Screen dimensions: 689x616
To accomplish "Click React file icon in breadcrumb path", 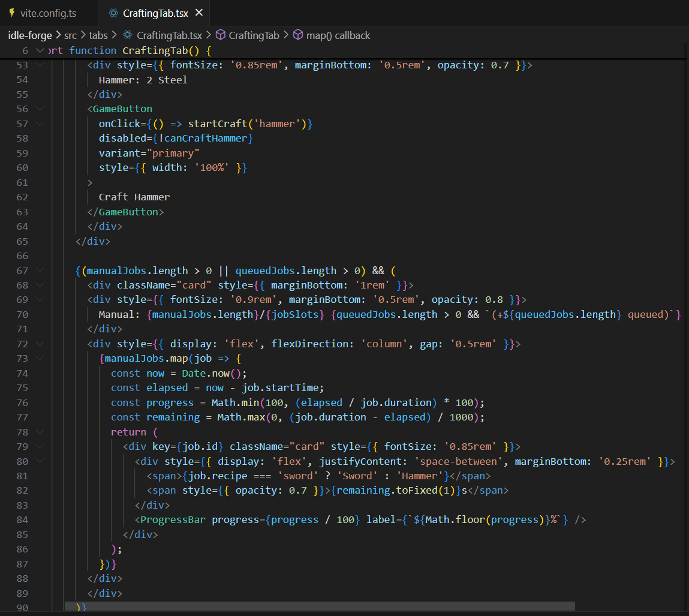I will click(x=127, y=35).
